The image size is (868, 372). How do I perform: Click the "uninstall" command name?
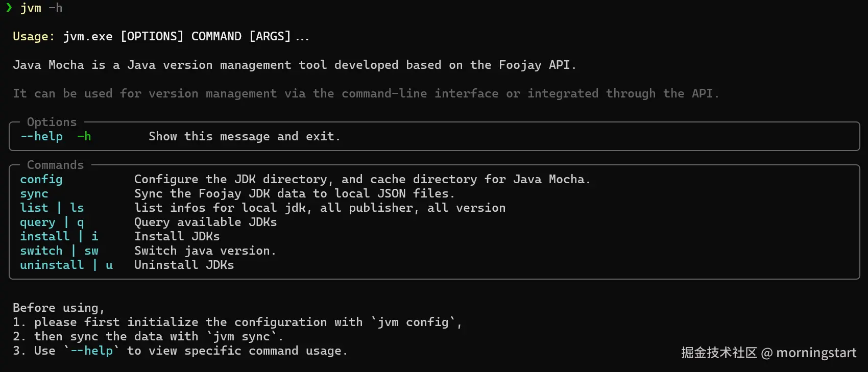tap(52, 265)
